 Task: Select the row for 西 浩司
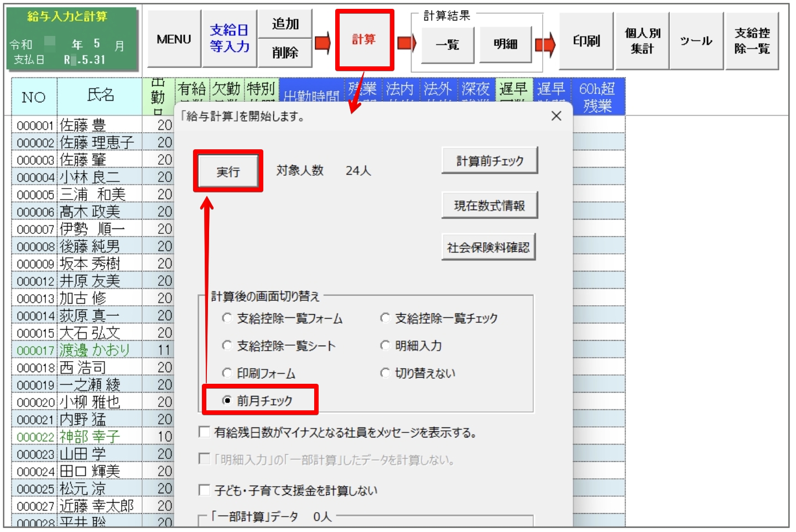[92, 367]
